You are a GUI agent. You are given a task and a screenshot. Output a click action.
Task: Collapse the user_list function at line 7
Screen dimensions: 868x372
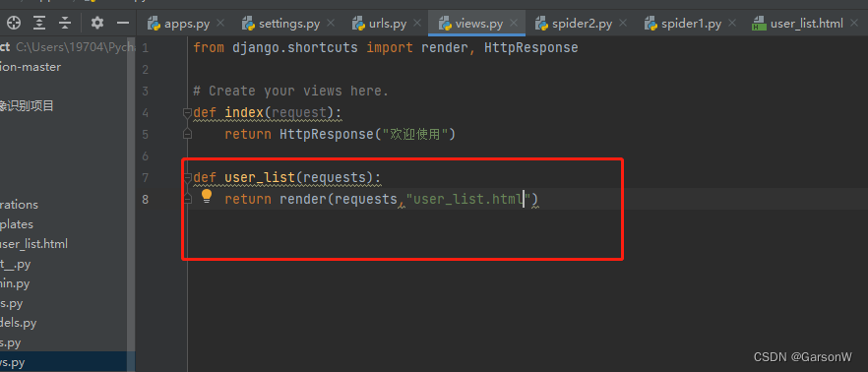(x=187, y=177)
